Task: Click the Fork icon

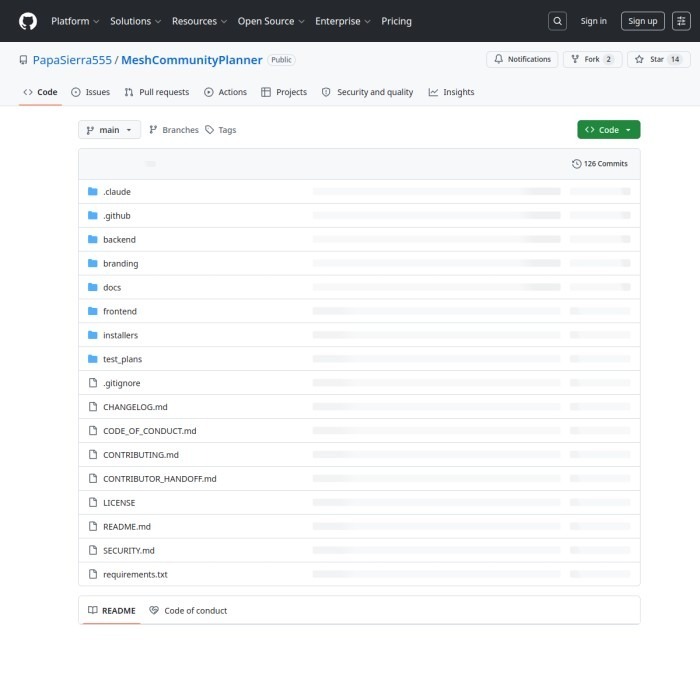Action: click(x=575, y=59)
